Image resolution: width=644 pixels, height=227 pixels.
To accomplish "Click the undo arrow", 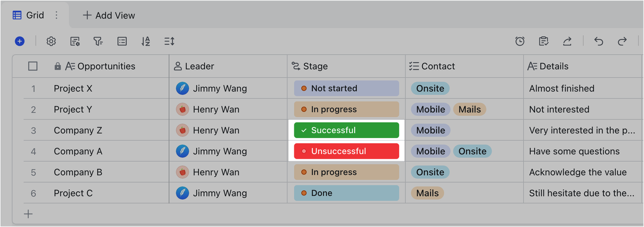I will [x=598, y=41].
